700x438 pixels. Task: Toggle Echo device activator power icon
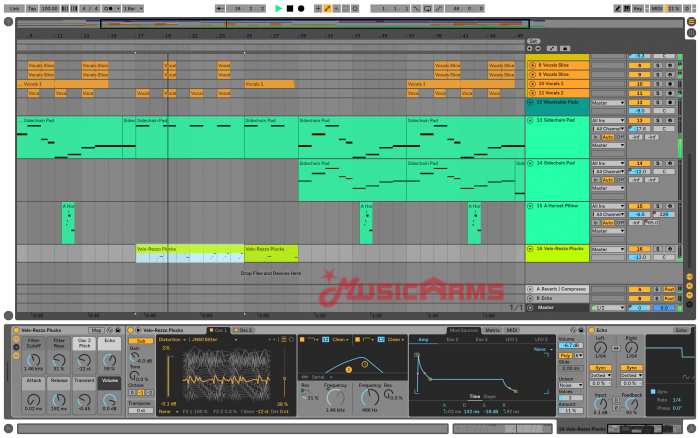pyautogui.click(x=590, y=329)
